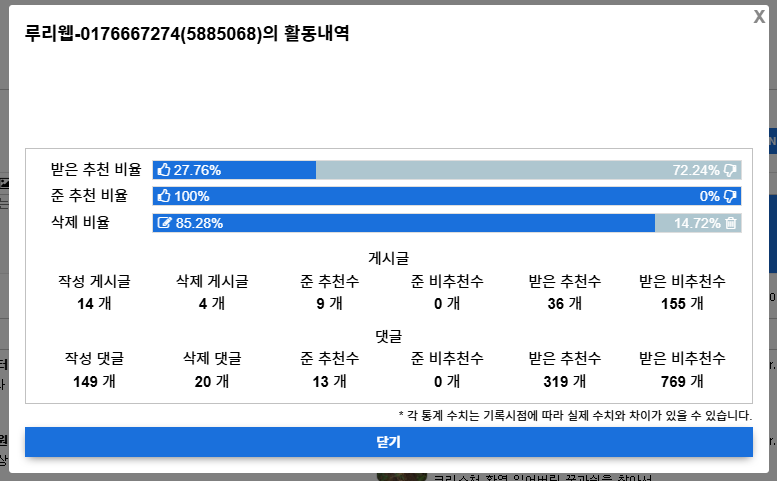Screen dimensions: 777x481
Task: Click the thumbs-down icon next to 72.24%
Action: pos(730,170)
